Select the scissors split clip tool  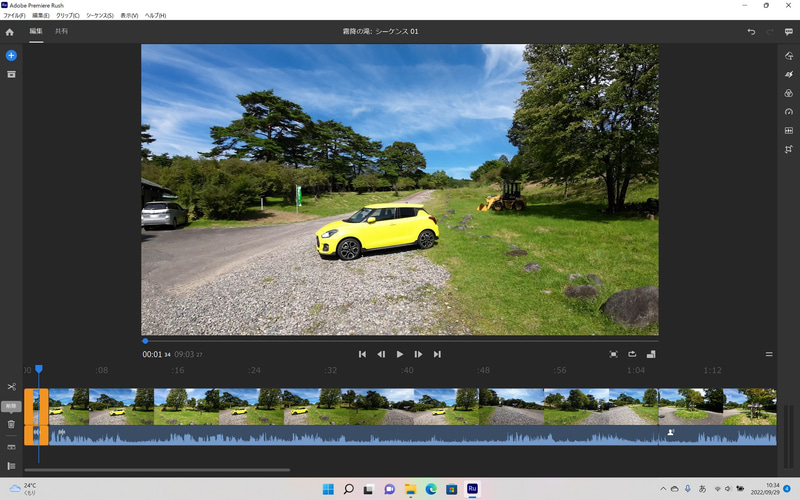coord(11,387)
